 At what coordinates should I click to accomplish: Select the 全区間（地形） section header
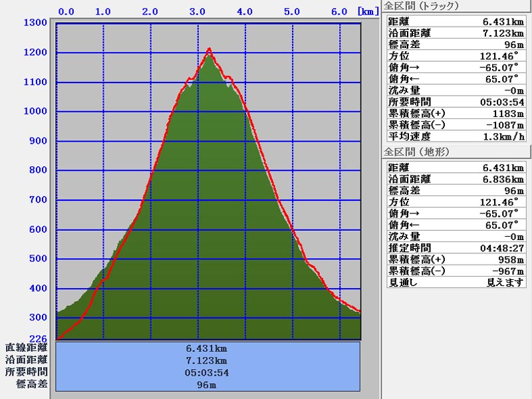click(416, 152)
